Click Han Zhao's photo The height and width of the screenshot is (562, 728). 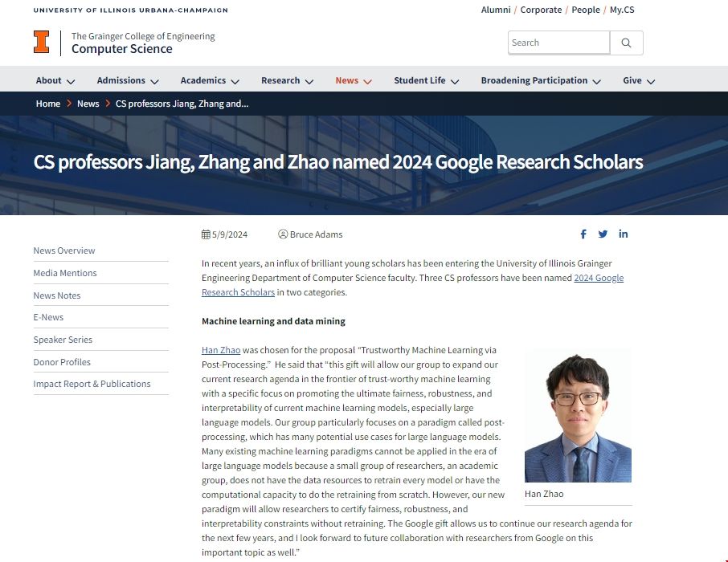[x=578, y=415]
